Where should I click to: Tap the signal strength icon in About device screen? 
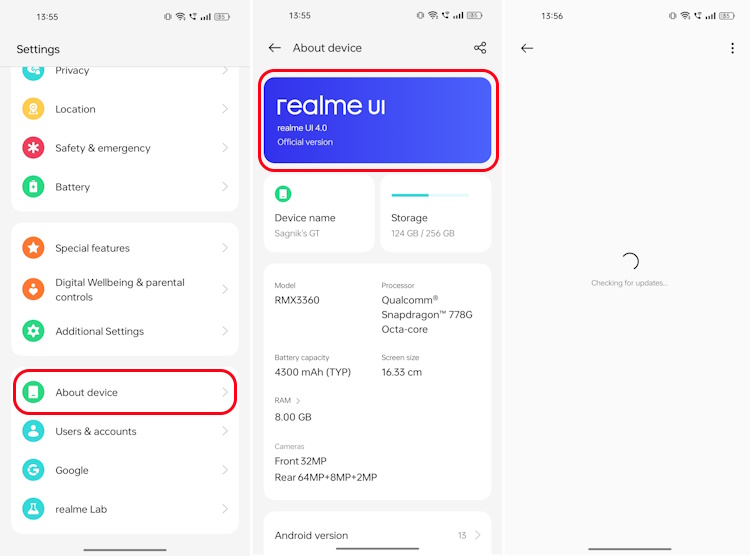click(x=458, y=15)
